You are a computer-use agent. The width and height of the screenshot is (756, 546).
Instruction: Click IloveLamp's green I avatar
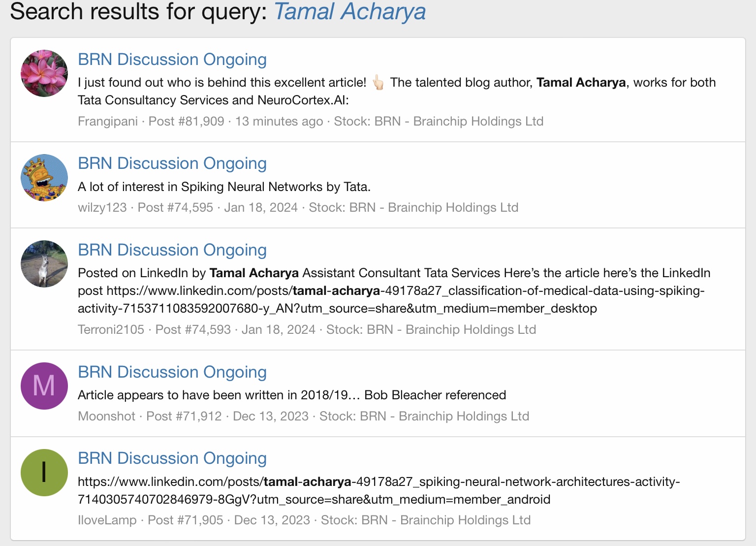click(44, 473)
